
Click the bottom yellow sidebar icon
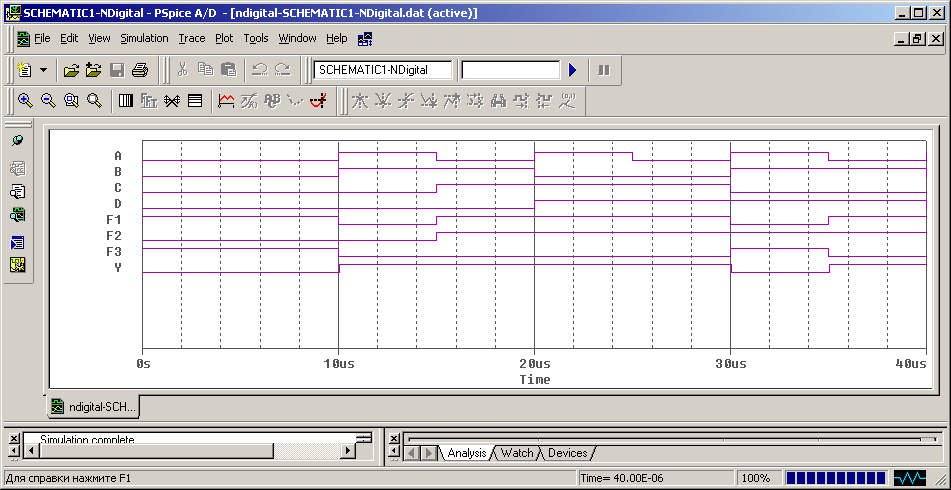tap(18, 265)
